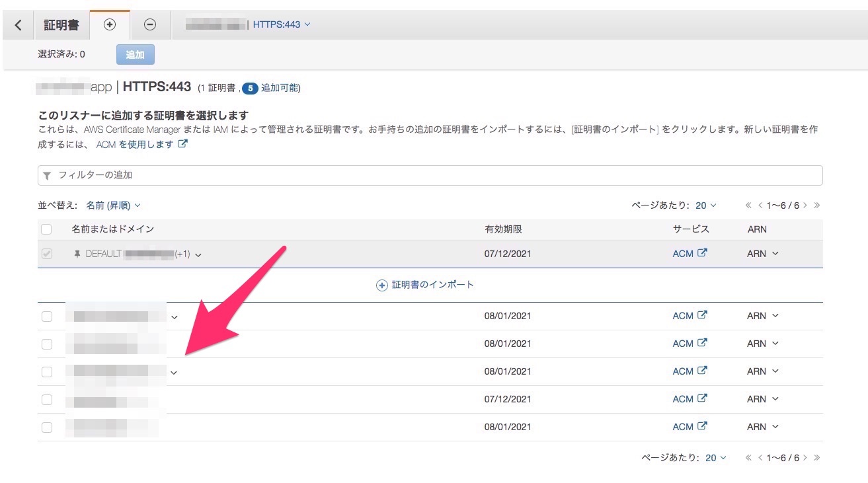Image resolution: width=868 pixels, height=483 pixels.
Task: Check the first 08/01/2021 certificate checkbox
Action: click(x=47, y=316)
